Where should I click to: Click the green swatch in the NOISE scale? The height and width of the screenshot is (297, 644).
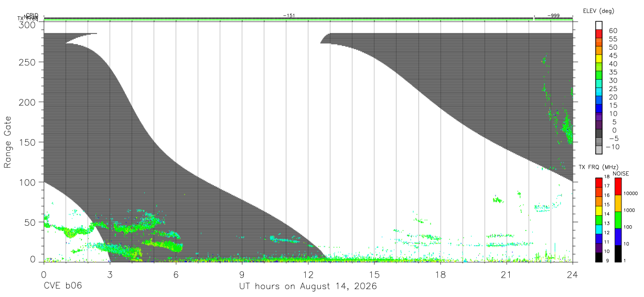click(618, 220)
